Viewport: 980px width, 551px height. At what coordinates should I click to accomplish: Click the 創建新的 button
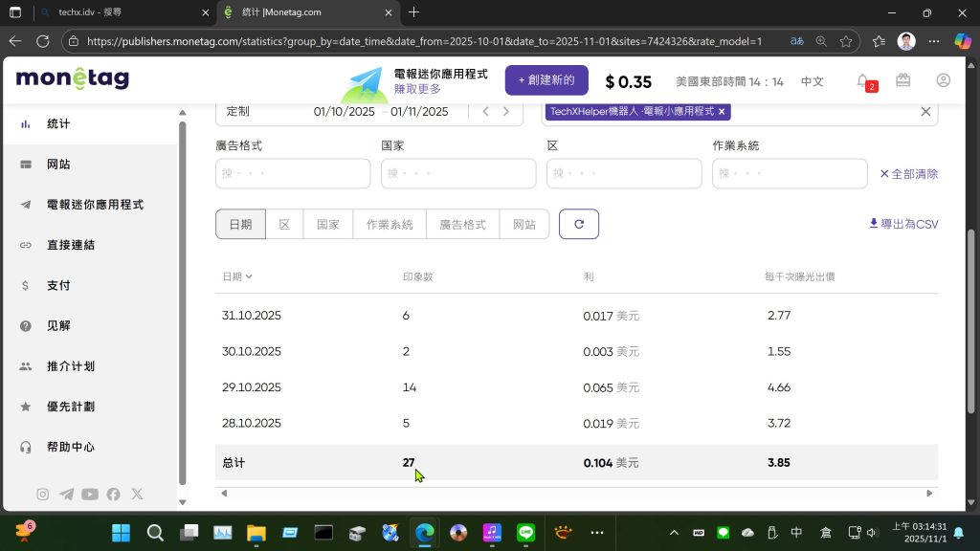(x=546, y=80)
